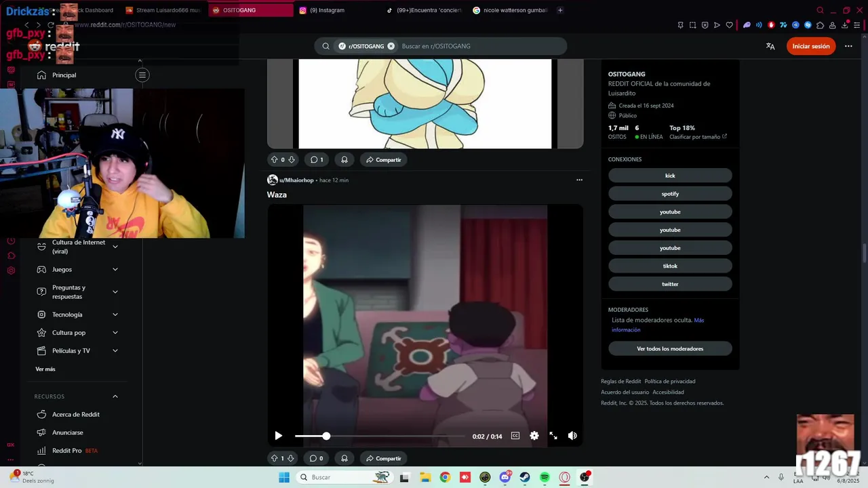Open comments on the cartoon image post
Viewport: 868px width, 488px height.
click(316, 160)
